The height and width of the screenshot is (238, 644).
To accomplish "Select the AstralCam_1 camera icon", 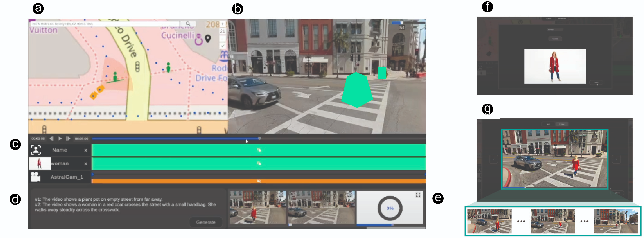I will coord(35,177).
